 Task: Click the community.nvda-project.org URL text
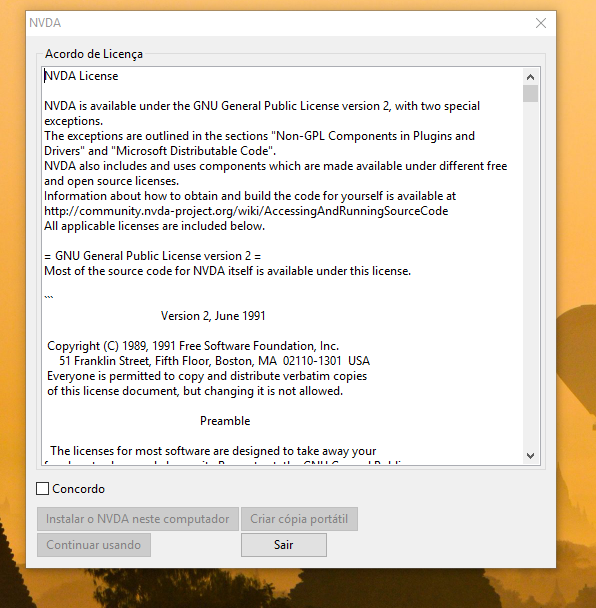(x=246, y=211)
